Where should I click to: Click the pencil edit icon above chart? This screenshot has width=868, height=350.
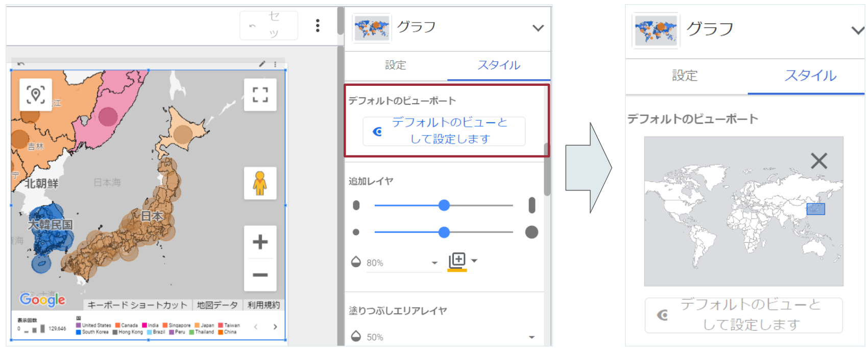pyautogui.click(x=262, y=64)
